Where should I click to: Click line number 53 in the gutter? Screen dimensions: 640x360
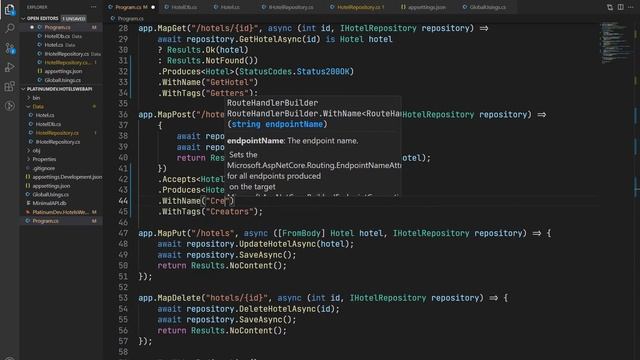pyautogui.click(x=123, y=298)
